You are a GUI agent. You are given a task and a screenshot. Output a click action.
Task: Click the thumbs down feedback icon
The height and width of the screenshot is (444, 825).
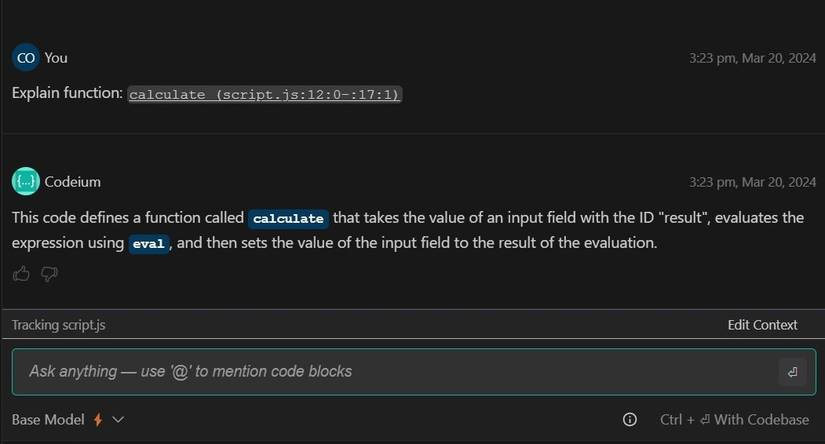[49, 274]
